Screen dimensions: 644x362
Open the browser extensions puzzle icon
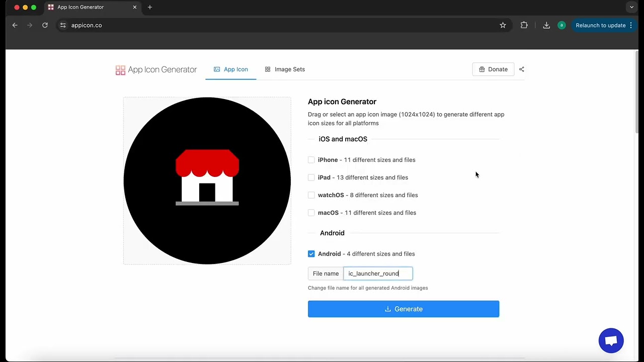524,25
